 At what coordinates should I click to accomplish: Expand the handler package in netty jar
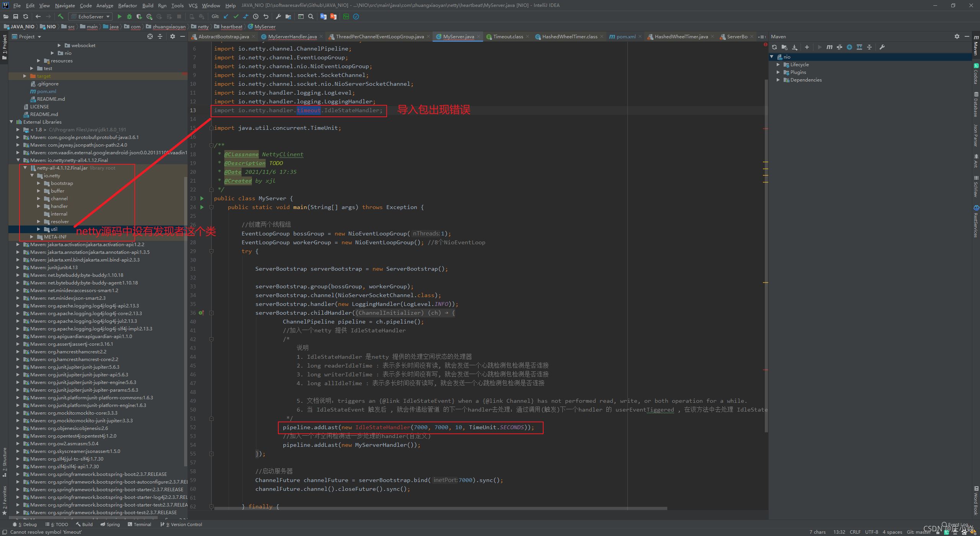click(x=39, y=206)
